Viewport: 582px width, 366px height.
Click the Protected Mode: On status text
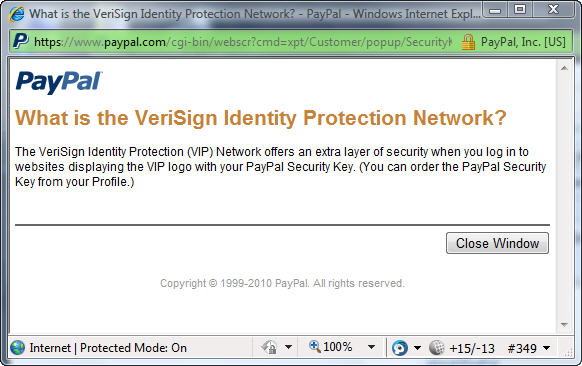[133, 348]
